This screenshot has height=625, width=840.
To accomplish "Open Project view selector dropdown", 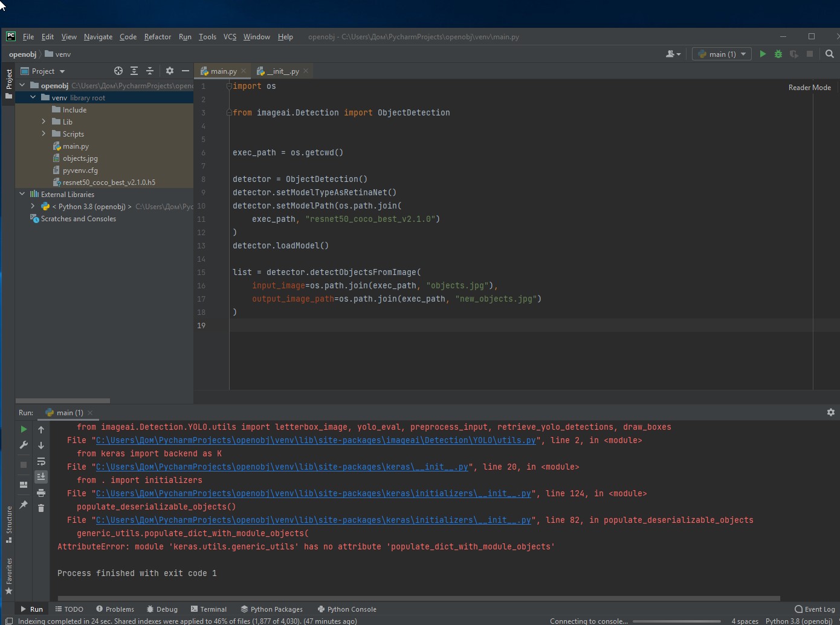I will click(43, 71).
